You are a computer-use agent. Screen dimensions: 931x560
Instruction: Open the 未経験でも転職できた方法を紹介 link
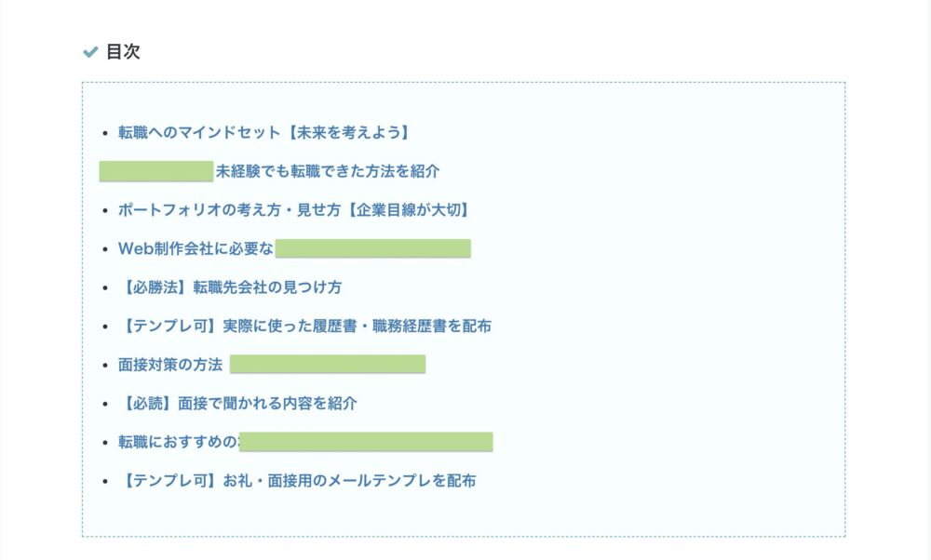pos(328,171)
